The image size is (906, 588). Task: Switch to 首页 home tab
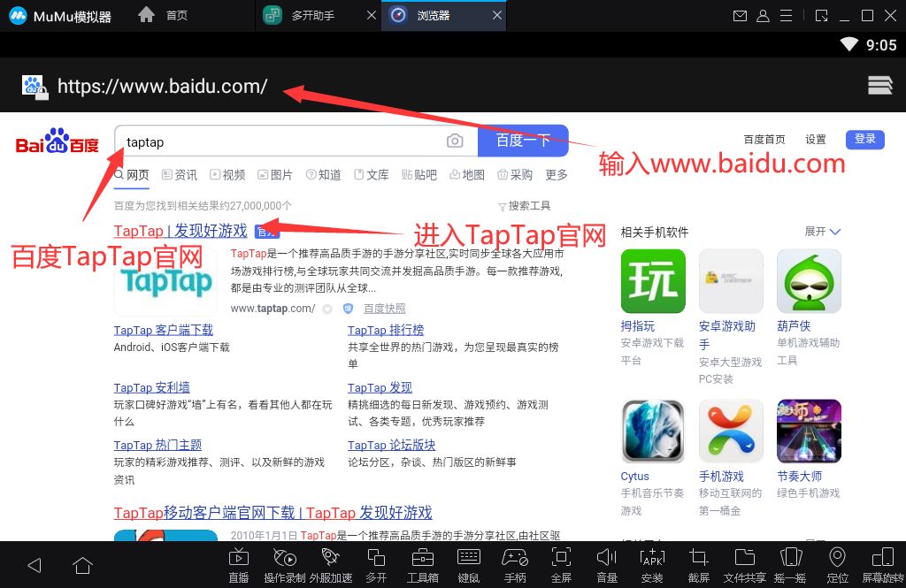[x=163, y=15]
